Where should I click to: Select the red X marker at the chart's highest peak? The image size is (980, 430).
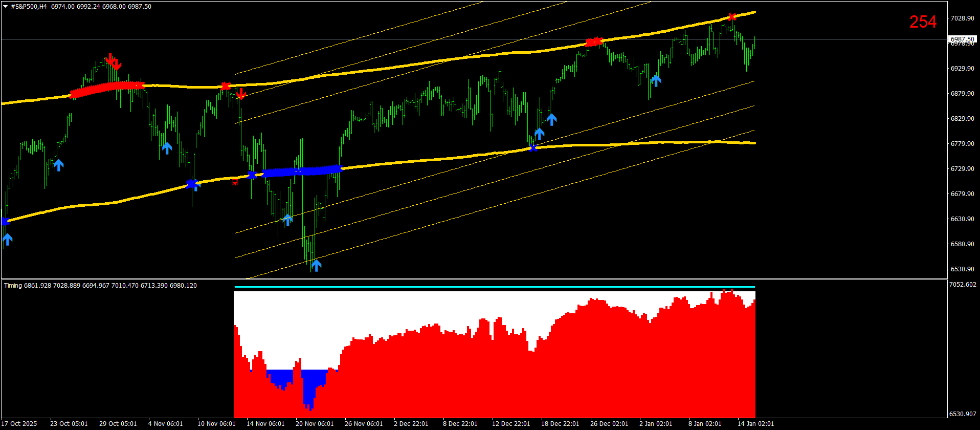point(732,17)
